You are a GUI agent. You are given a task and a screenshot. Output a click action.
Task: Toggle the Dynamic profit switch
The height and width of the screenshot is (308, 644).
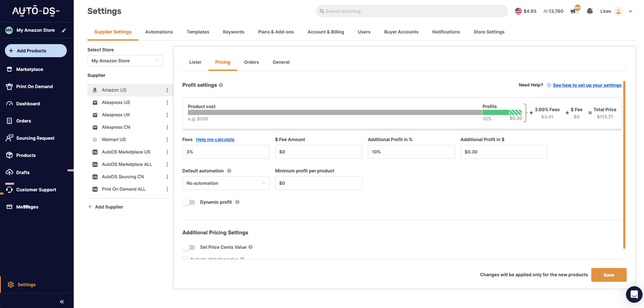[189, 202]
